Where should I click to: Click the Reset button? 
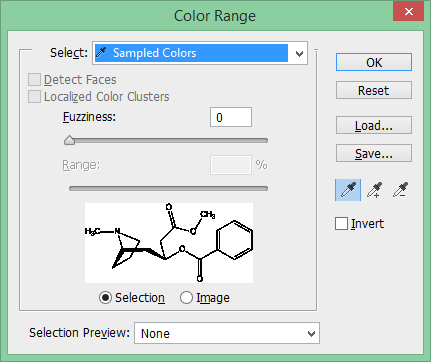pos(374,90)
